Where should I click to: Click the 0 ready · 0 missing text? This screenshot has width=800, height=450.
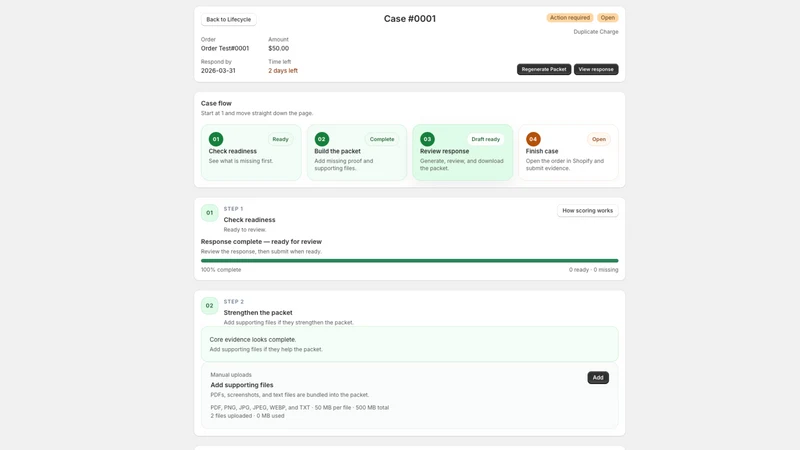(x=593, y=270)
